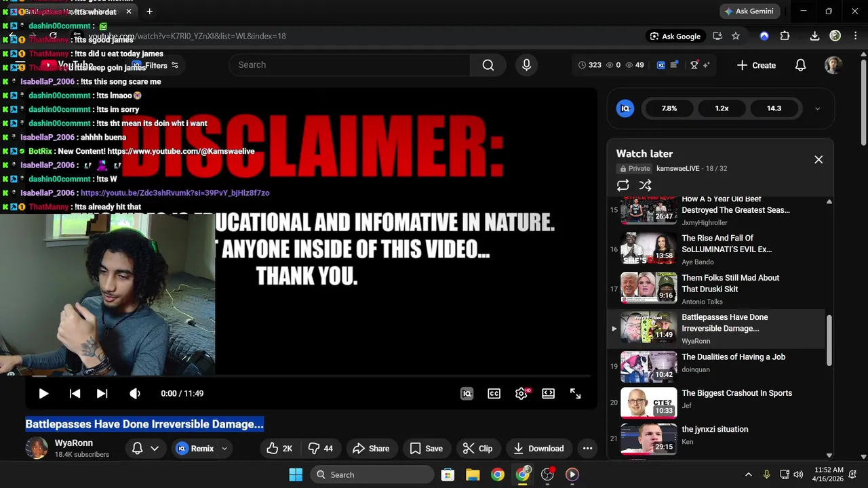Open 'the jynxzi situation' video

coord(715,439)
